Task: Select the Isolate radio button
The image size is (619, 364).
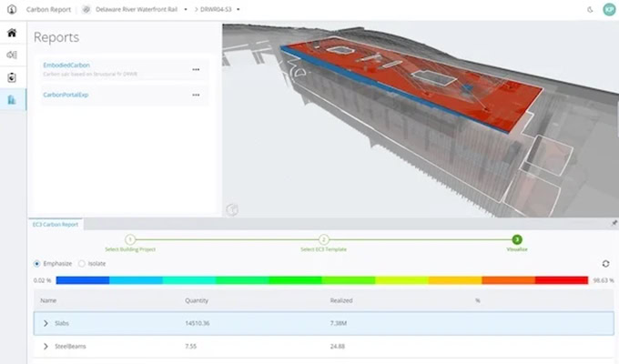Action: pos(82,264)
